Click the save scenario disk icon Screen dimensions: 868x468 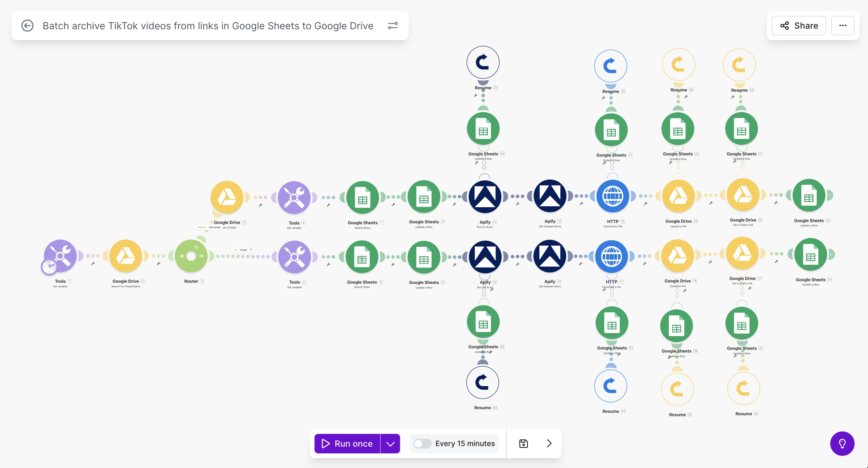[x=523, y=443]
